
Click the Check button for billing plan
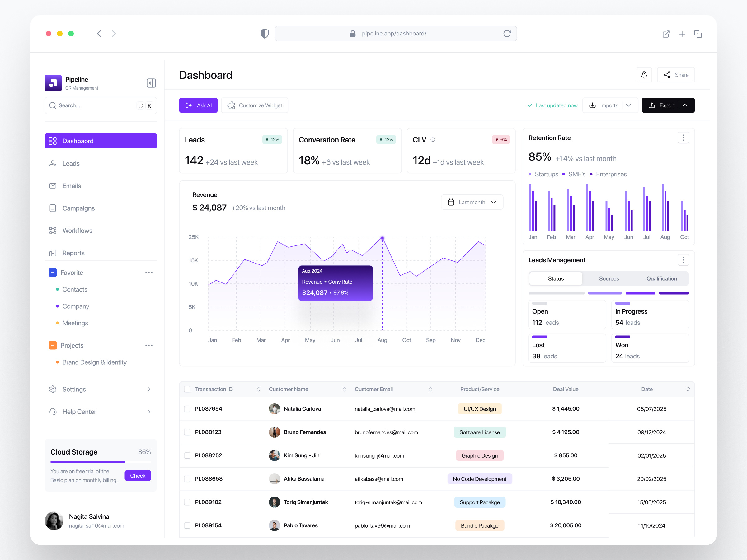(x=138, y=475)
